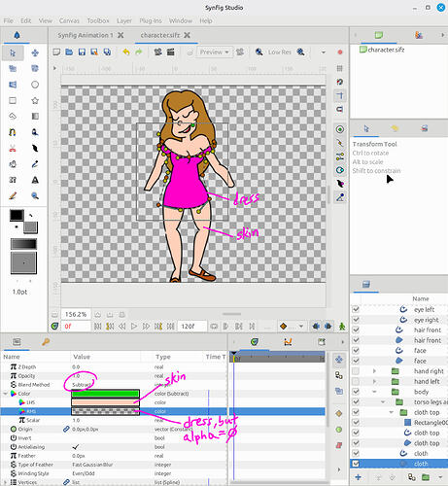This screenshot has height=486, width=448.
Task: Collapse the cloth top layer group
Action: tap(391, 412)
